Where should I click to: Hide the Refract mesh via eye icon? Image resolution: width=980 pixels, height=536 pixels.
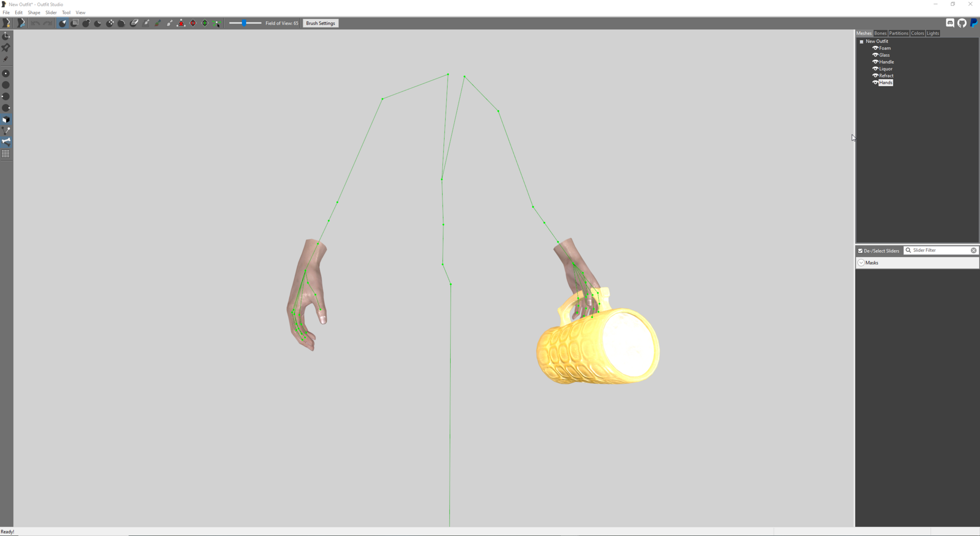(x=875, y=76)
